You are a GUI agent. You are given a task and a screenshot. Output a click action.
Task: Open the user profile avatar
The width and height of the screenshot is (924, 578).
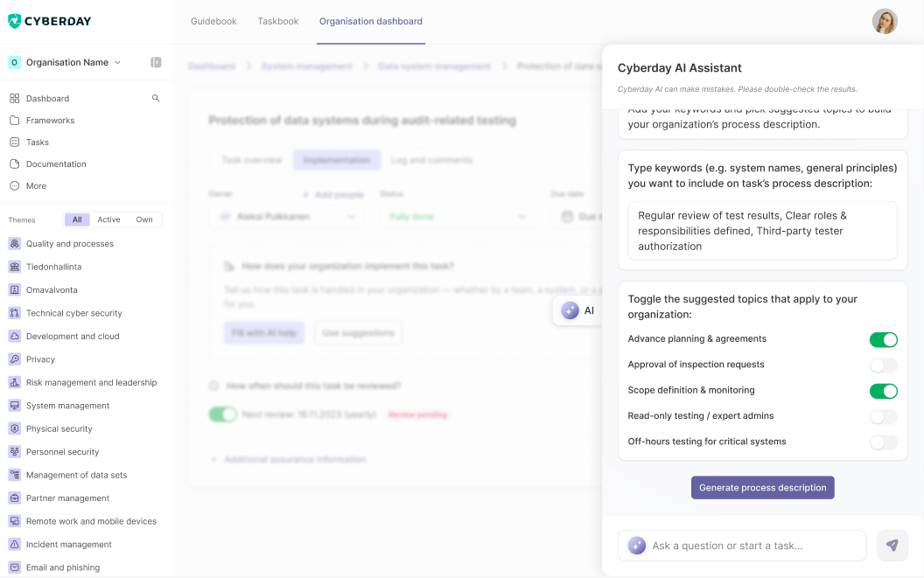885,21
